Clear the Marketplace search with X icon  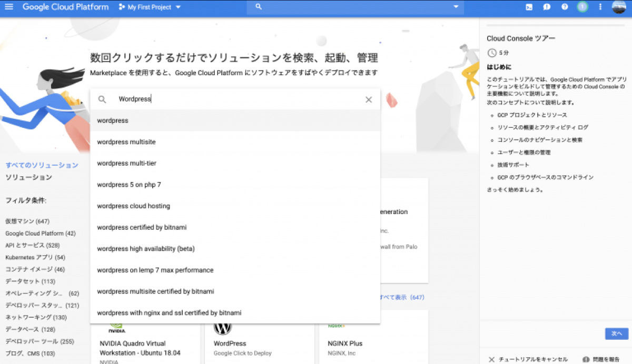point(369,99)
